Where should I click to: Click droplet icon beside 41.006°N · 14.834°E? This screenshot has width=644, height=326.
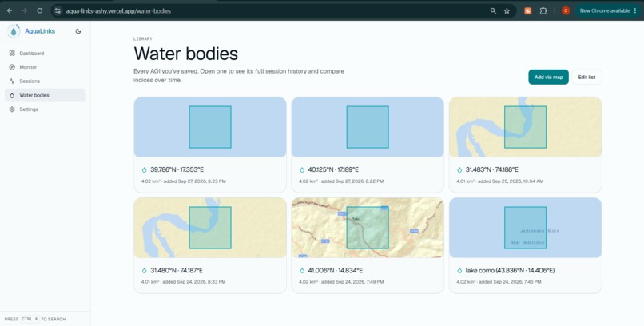[x=302, y=271]
